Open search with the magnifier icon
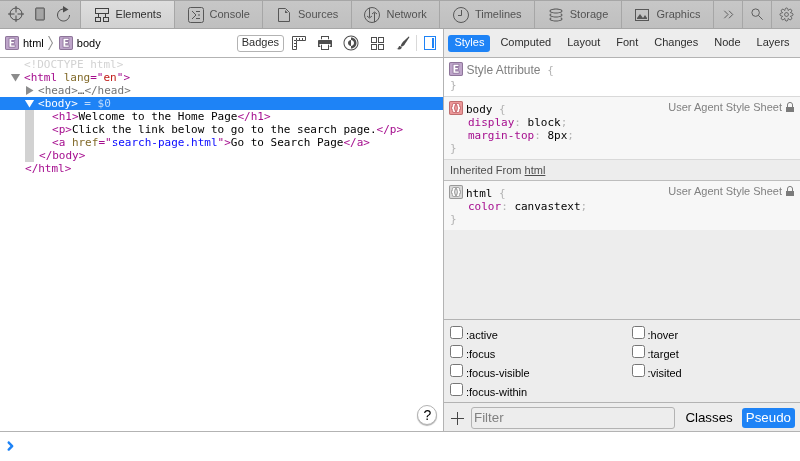This screenshot has width=800, height=461. click(x=757, y=14)
